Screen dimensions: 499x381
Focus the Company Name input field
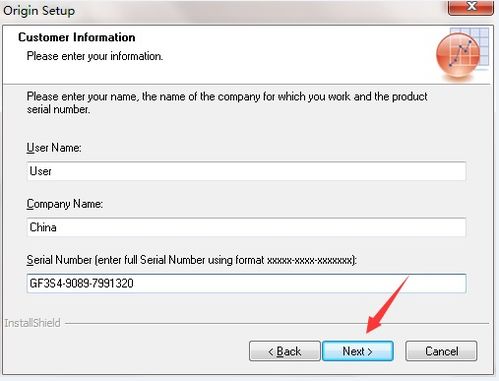[x=246, y=227]
